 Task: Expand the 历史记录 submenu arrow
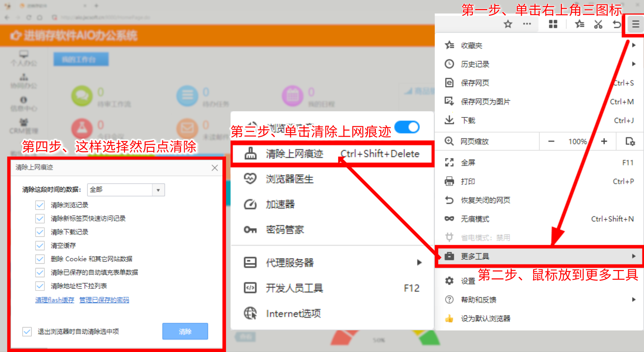(x=634, y=64)
